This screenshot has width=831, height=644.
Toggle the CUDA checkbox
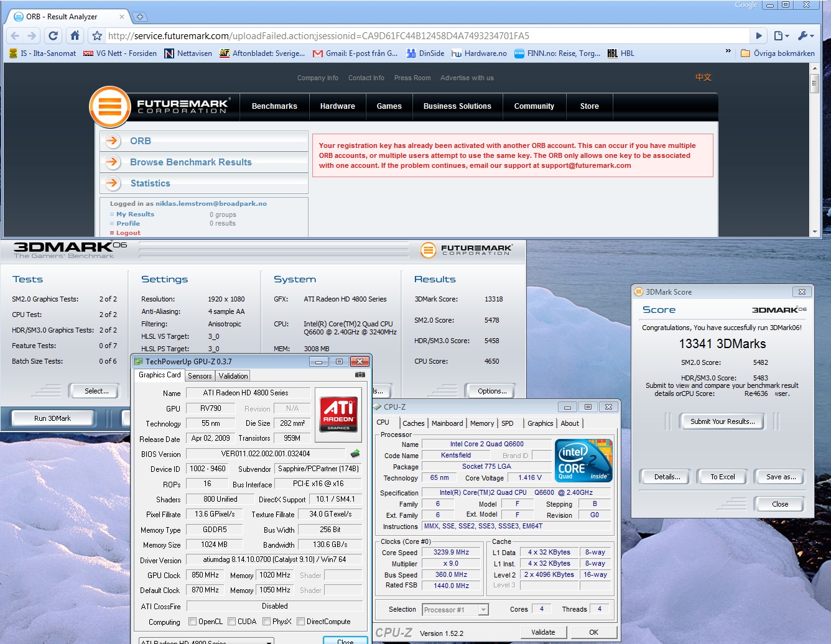point(231,622)
